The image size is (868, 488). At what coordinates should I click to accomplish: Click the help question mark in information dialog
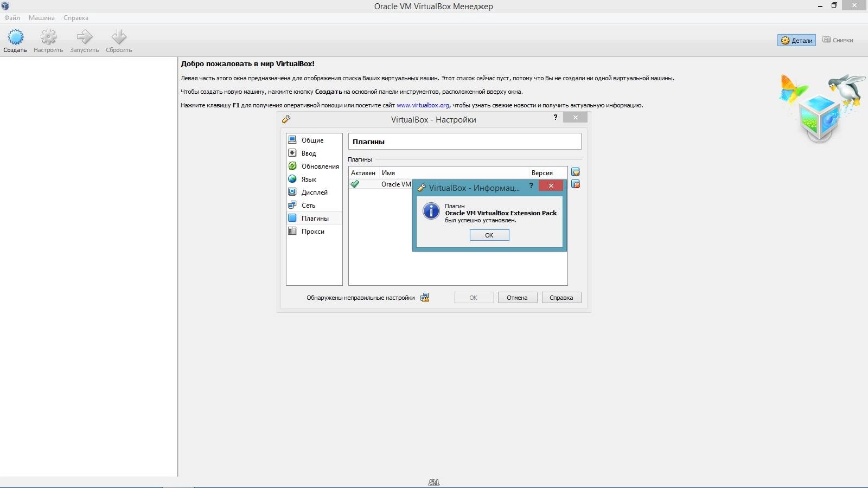531,185
